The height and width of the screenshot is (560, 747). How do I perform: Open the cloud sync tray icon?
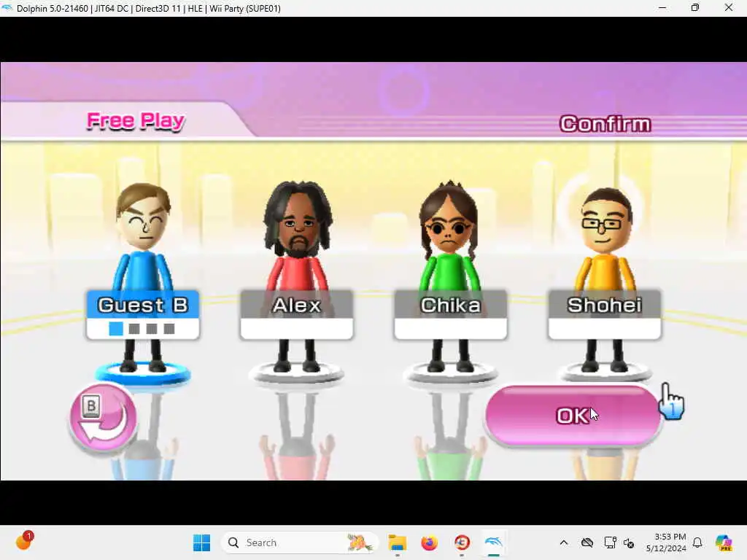pyautogui.click(x=587, y=542)
